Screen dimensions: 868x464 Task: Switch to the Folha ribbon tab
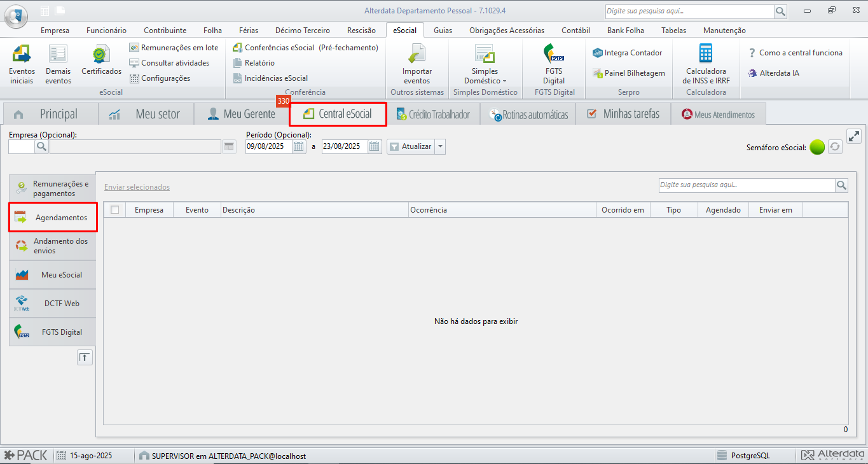212,31
